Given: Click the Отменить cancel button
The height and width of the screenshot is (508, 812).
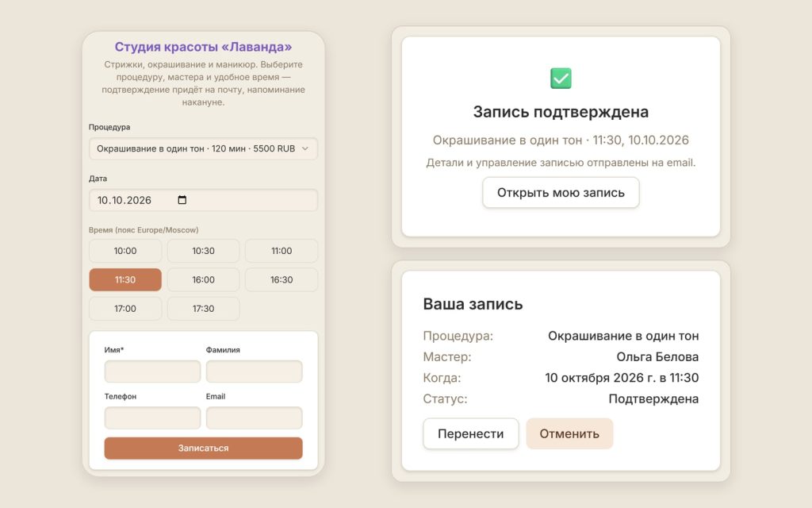Looking at the screenshot, I should [x=569, y=434].
